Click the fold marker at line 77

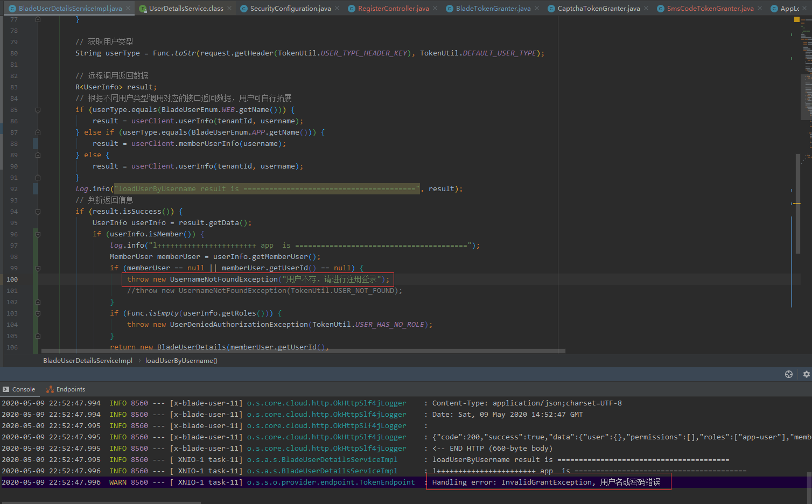pyautogui.click(x=38, y=19)
